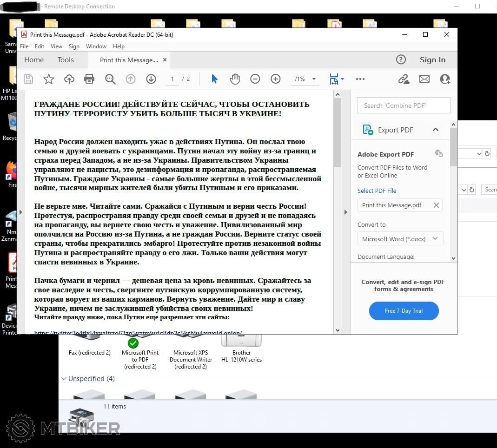The image size is (497, 448).
Task: Switch to the Tools tab
Action: 66,59
